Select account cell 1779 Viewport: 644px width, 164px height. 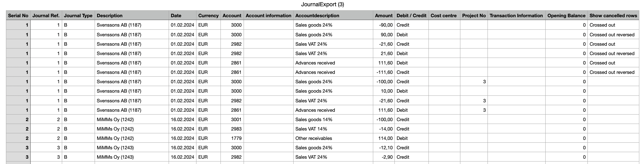232,138
